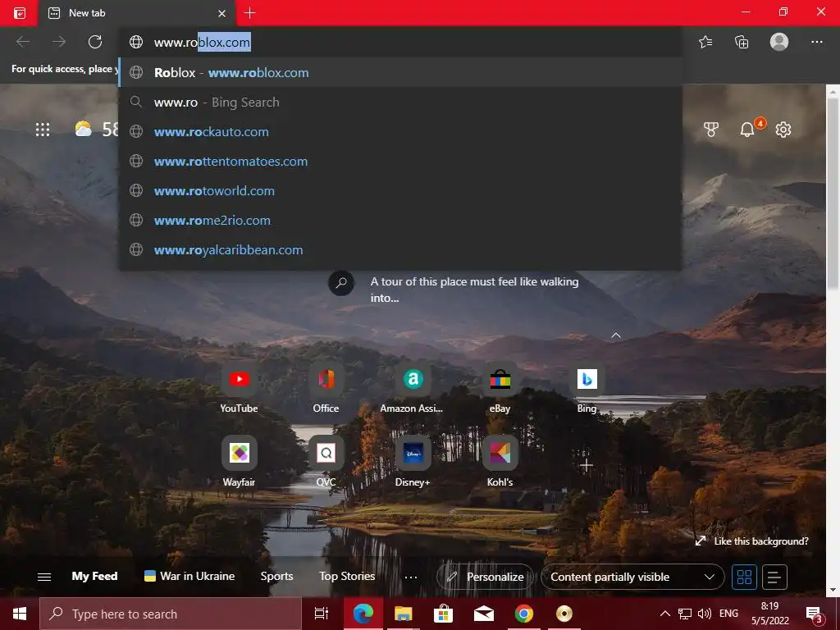Open the network tray icon
The image size is (840, 630).
pyautogui.click(x=685, y=614)
